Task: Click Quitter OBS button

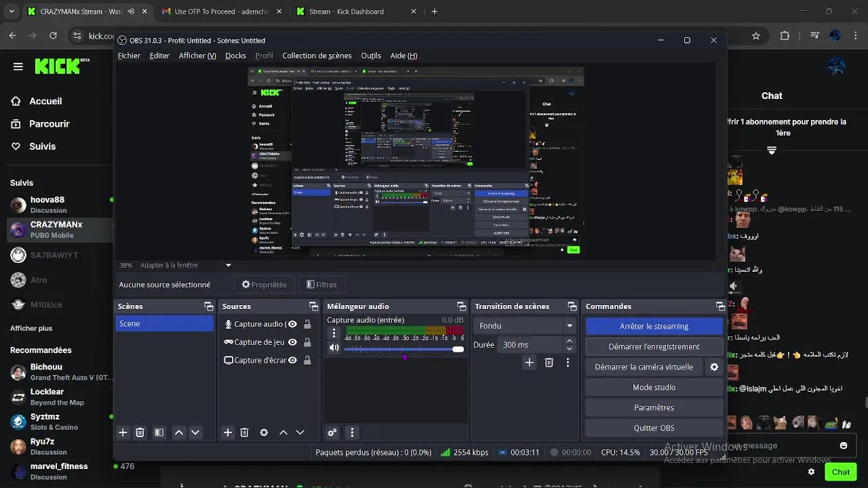Action: coord(654,428)
